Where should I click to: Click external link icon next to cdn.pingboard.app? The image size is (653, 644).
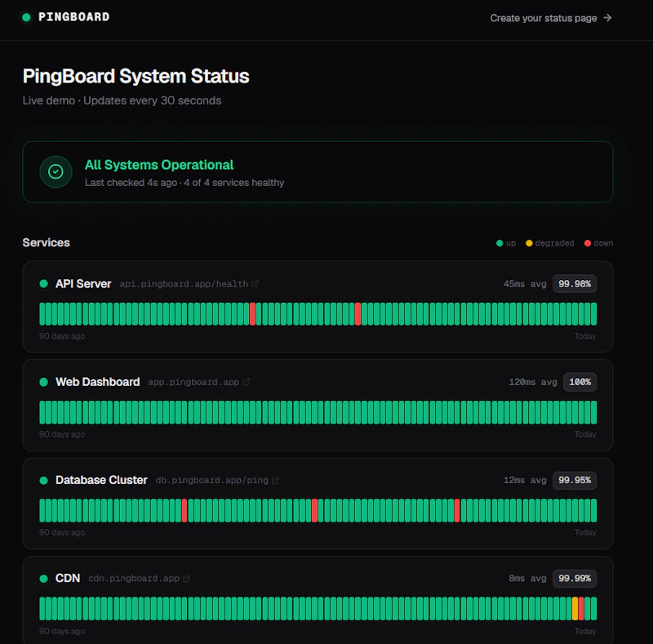pyautogui.click(x=186, y=579)
